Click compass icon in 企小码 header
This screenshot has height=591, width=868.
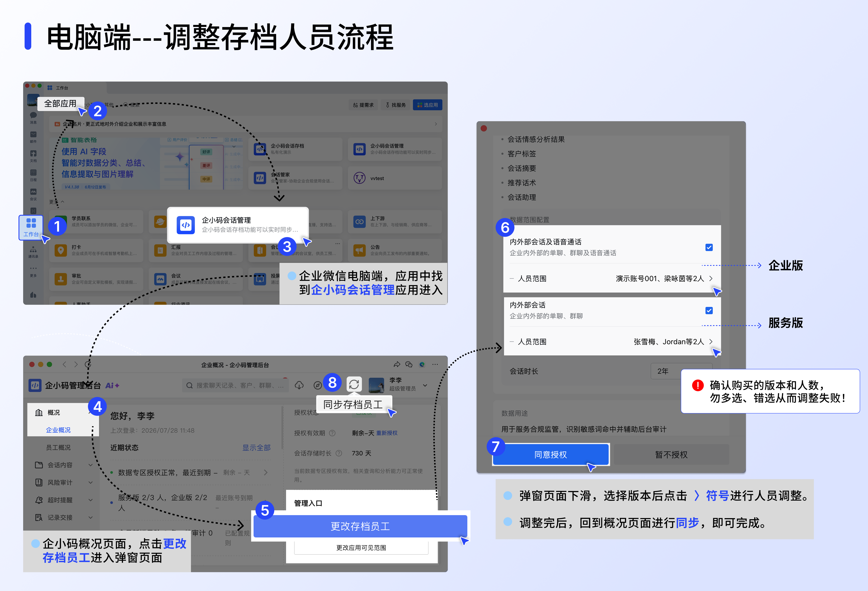pyautogui.click(x=317, y=385)
